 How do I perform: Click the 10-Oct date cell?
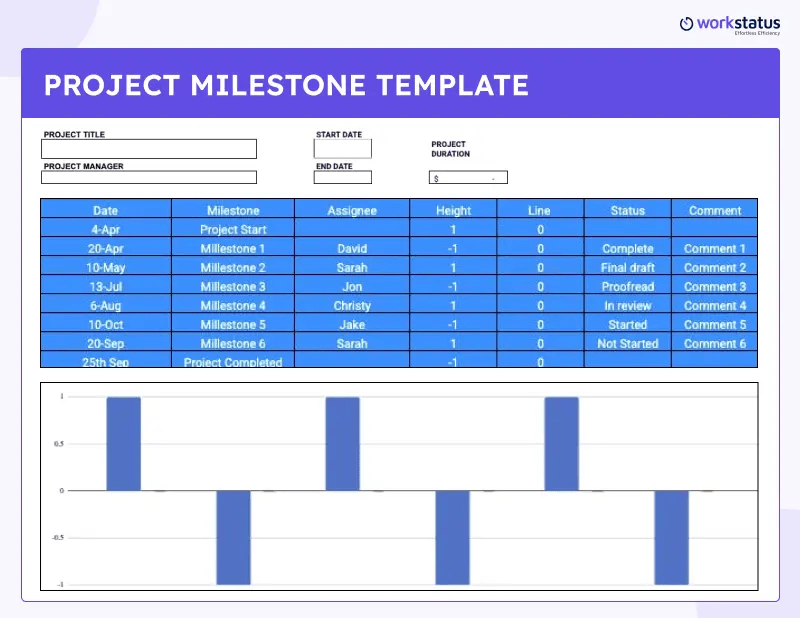106,324
